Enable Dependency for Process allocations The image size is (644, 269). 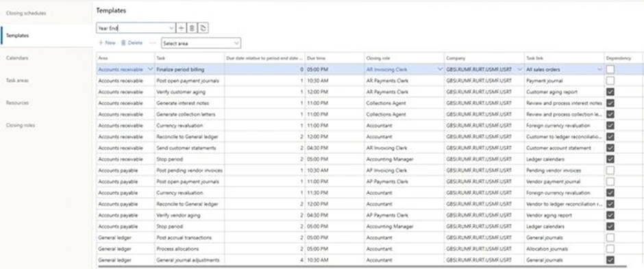click(x=610, y=249)
